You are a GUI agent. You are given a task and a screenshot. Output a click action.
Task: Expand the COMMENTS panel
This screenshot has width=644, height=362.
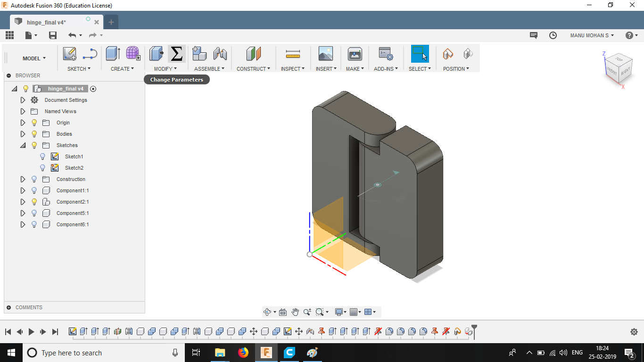pos(9,307)
